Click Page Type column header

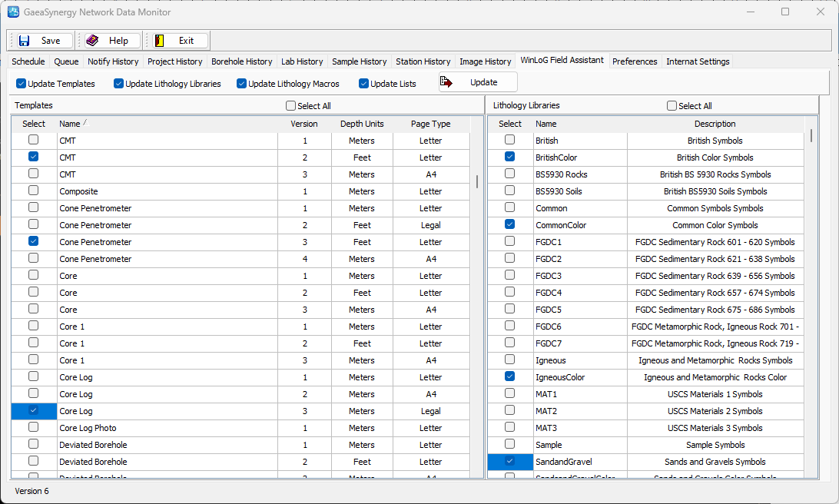point(431,124)
